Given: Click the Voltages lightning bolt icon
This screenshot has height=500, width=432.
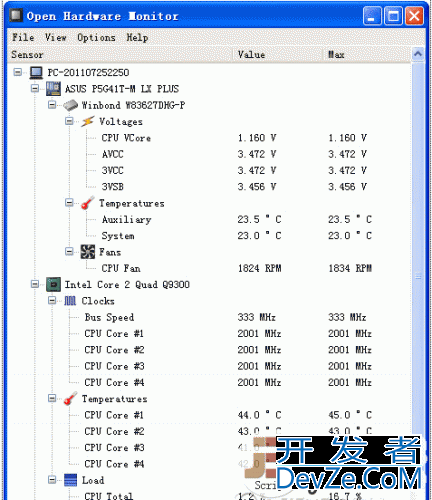Looking at the screenshot, I should pyautogui.click(x=88, y=121).
